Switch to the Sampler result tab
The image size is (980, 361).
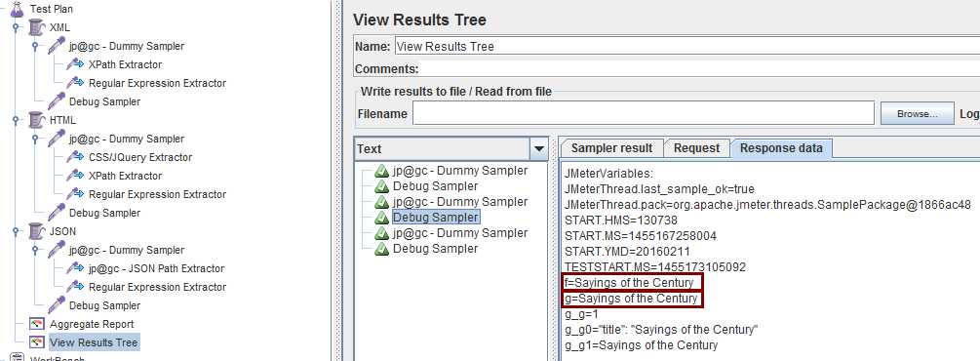611,148
